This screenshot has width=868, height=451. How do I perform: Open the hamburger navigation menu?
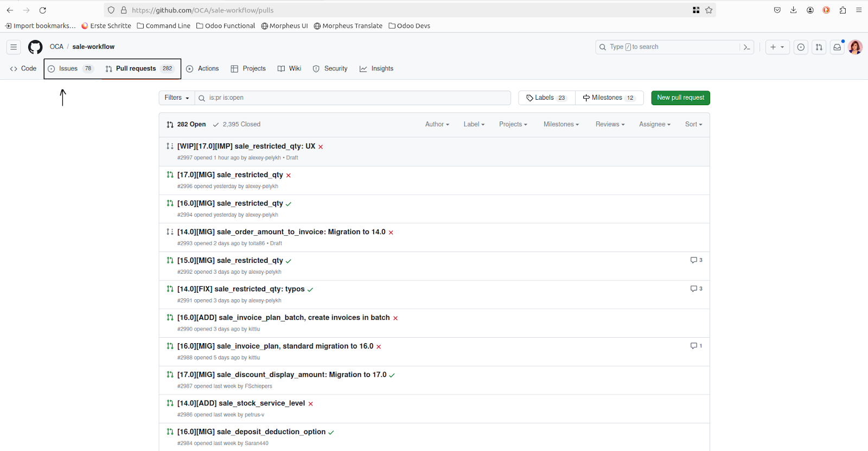pos(14,47)
